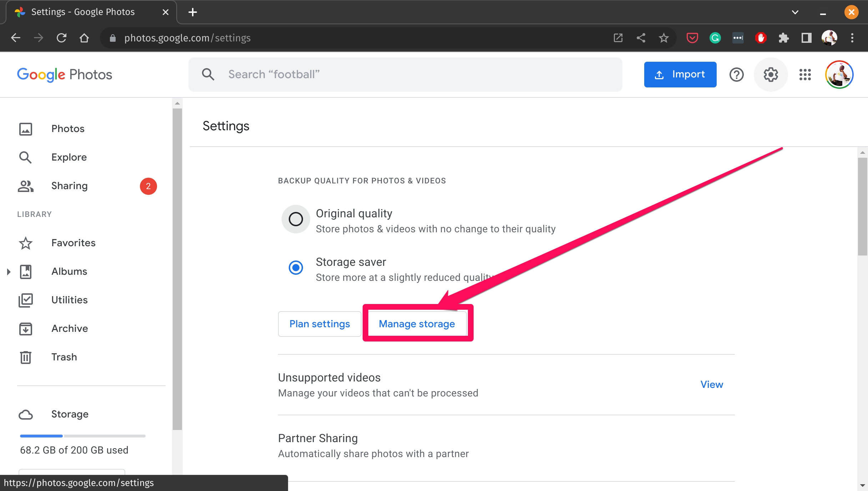Click the blue Import button

point(680,75)
